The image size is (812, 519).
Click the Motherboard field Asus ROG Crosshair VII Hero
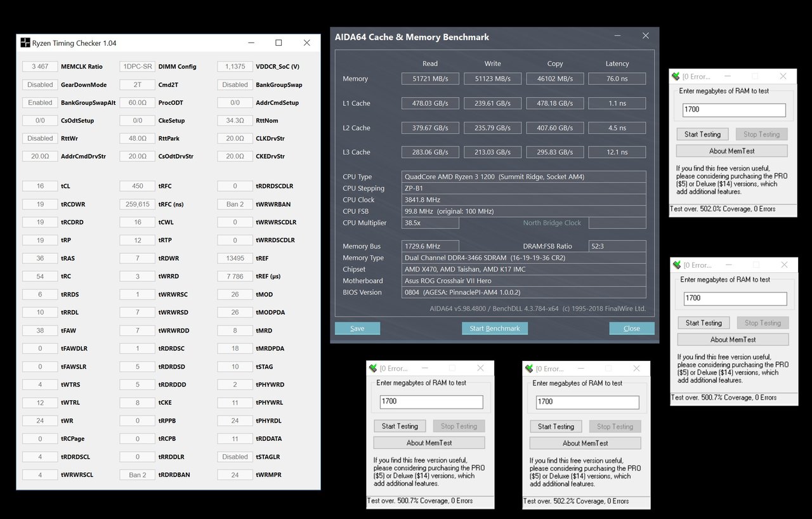[x=524, y=280]
